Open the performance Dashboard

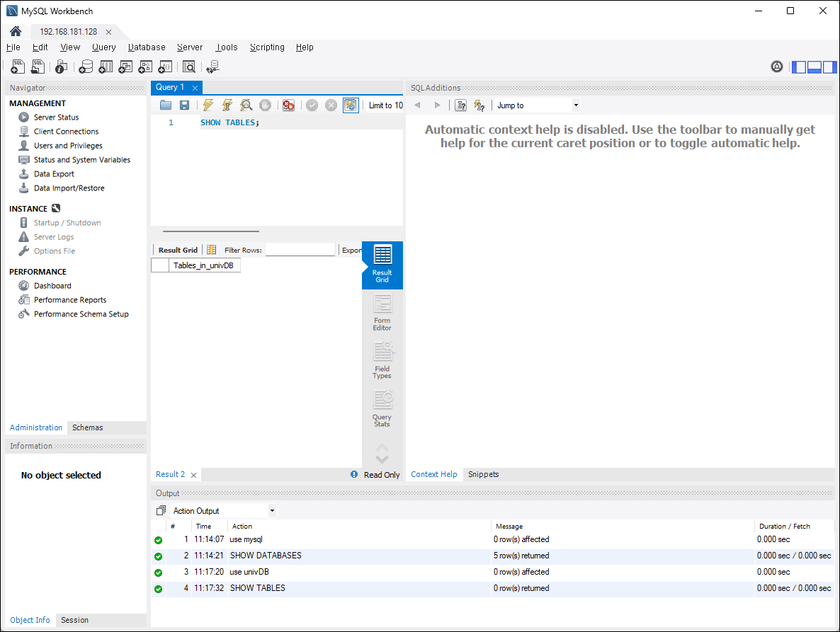coord(52,286)
